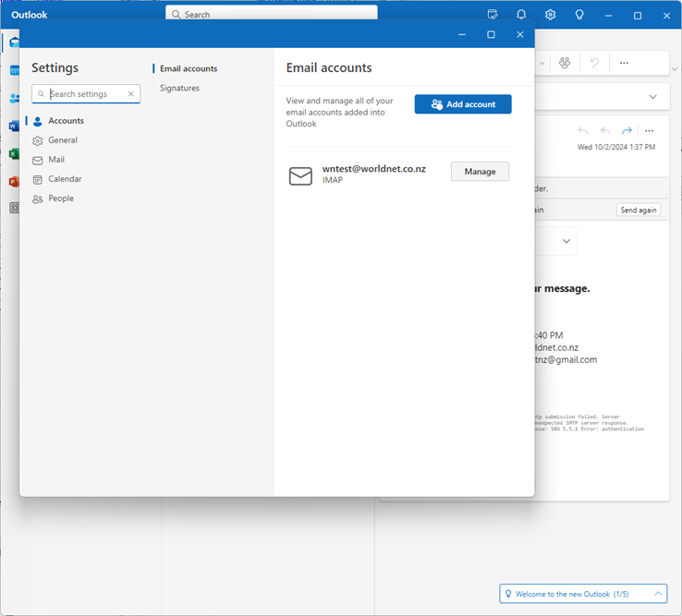Open PowerPoint from the left app rail
This screenshot has height=616, width=682.
[13, 181]
